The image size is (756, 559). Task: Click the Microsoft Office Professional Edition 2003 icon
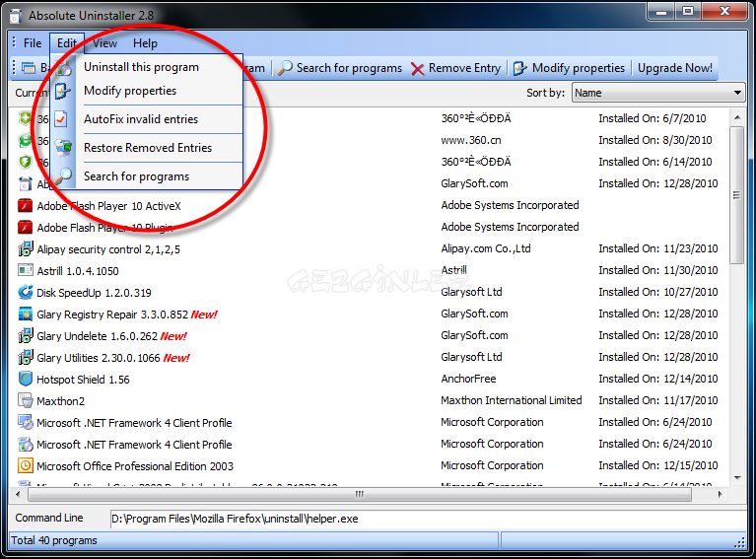pos(25,465)
